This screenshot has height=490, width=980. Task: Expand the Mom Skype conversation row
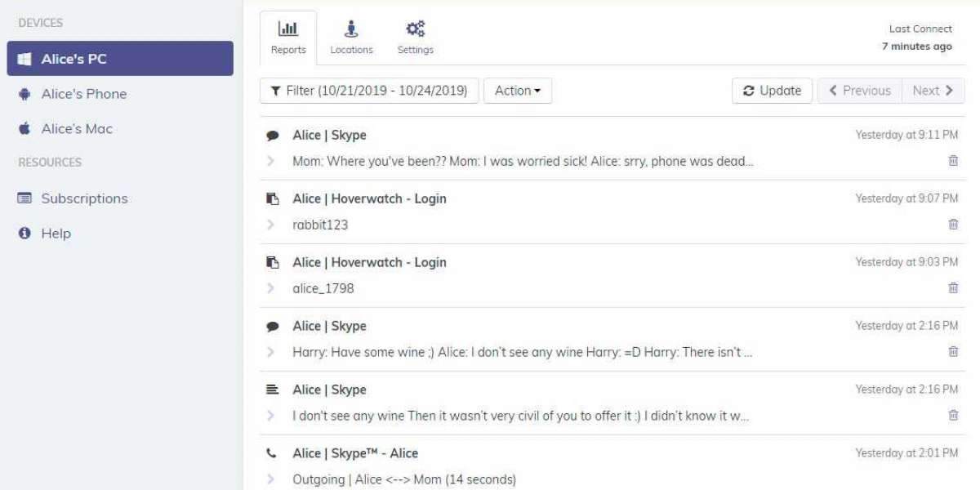(x=271, y=162)
